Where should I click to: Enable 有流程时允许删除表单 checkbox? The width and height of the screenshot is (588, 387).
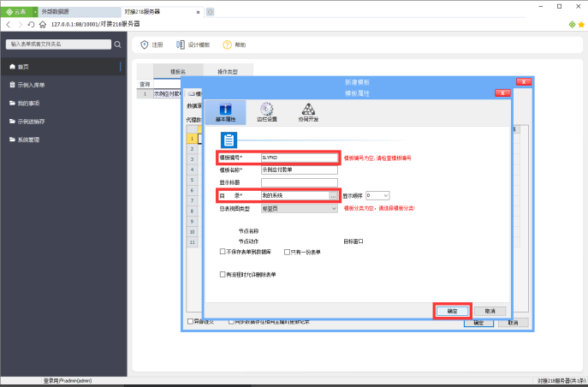pos(223,275)
